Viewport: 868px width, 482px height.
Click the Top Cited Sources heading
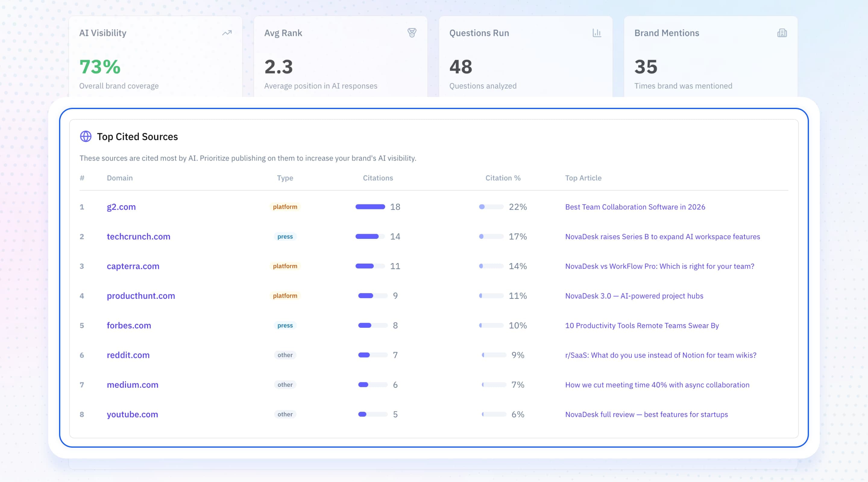[137, 136]
